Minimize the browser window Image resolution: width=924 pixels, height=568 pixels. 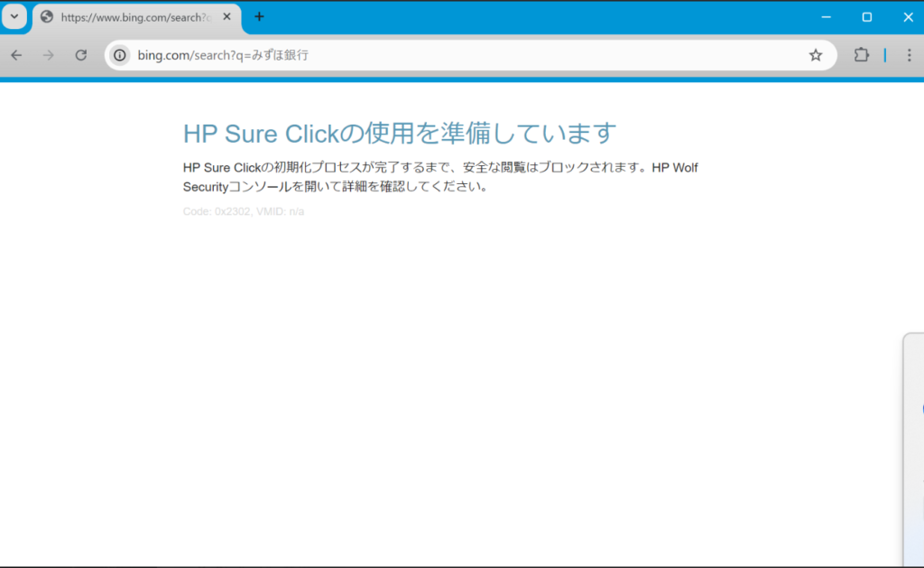(825, 17)
